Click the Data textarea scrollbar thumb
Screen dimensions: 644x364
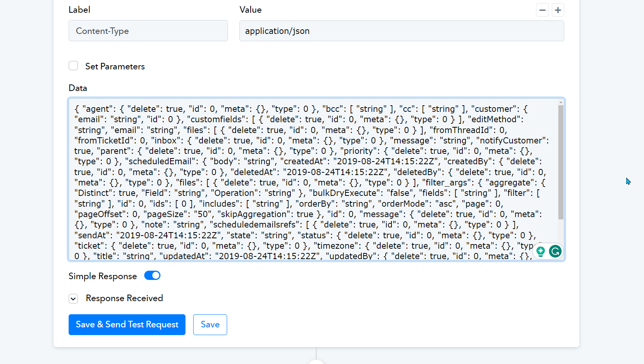[x=561, y=162]
